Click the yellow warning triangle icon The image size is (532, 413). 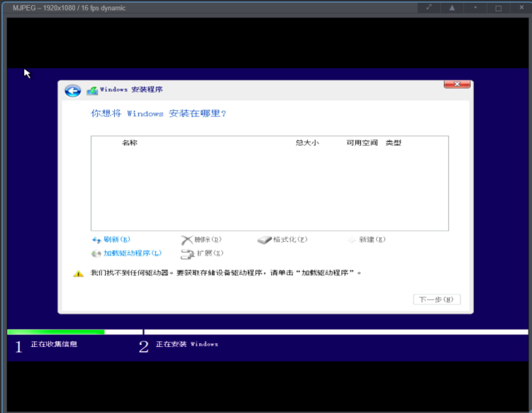point(79,273)
